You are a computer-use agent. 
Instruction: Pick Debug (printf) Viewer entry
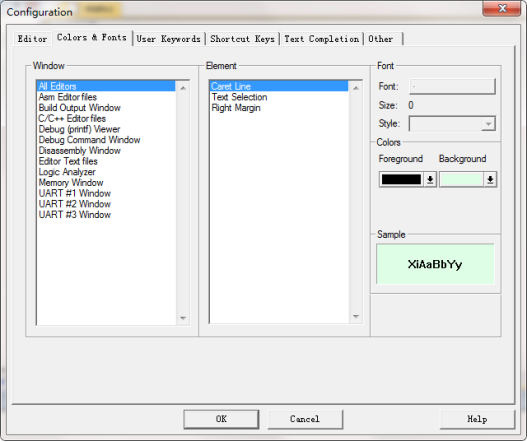click(106, 129)
